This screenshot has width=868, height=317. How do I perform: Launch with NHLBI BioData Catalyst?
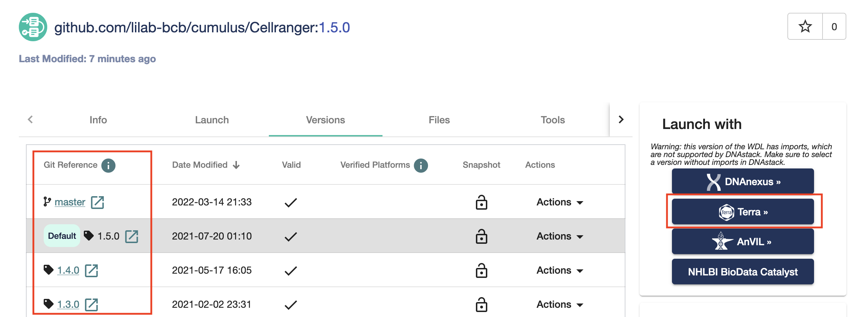coord(743,272)
